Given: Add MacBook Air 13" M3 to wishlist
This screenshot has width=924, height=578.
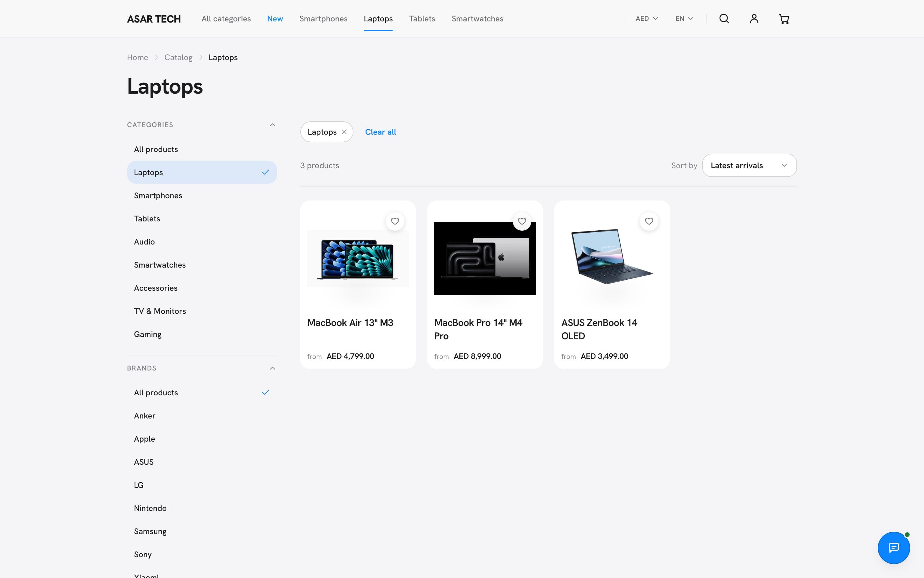Looking at the screenshot, I should point(395,221).
